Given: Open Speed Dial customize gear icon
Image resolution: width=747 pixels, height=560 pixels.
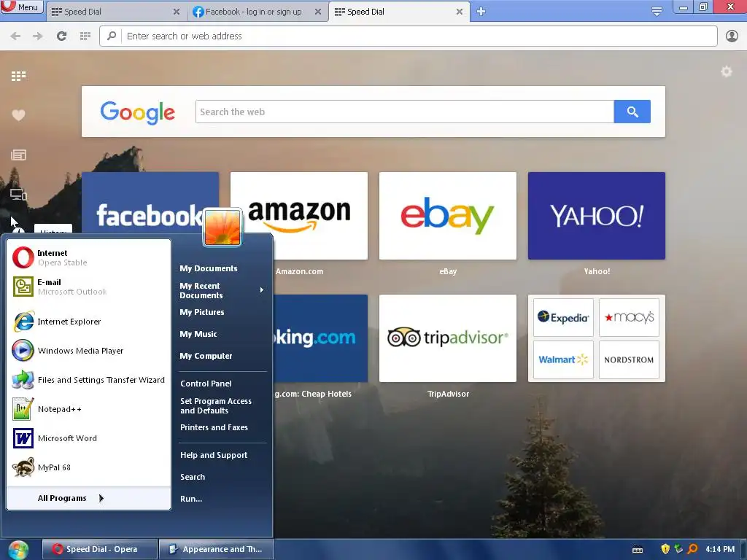Looking at the screenshot, I should pyautogui.click(x=726, y=72).
